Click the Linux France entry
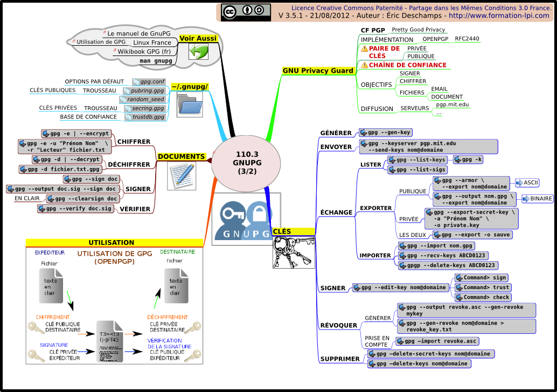 coord(152,43)
